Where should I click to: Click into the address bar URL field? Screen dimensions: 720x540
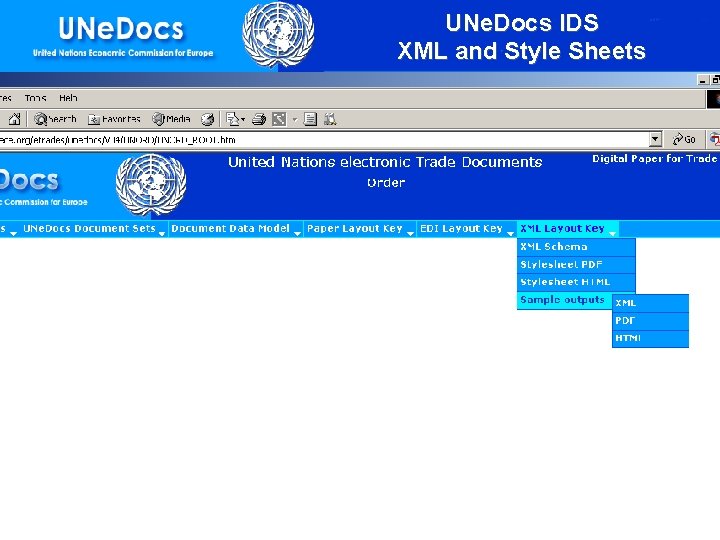[324, 140]
